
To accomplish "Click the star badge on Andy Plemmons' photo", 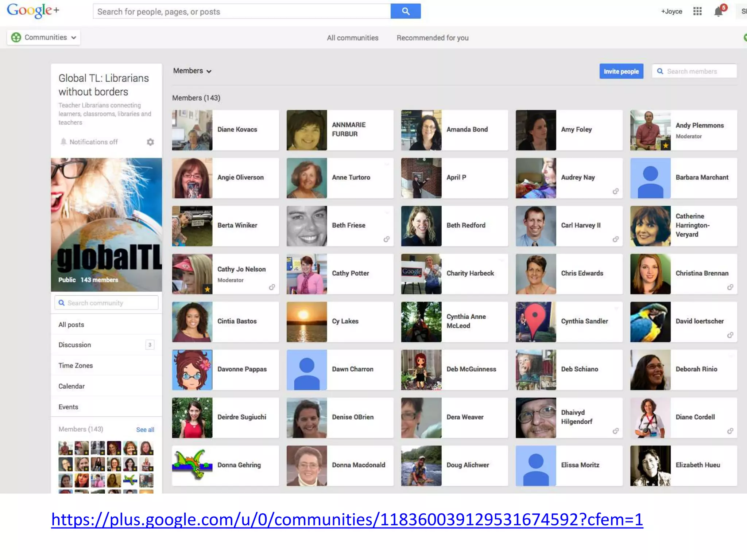I will tap(666, 145).
